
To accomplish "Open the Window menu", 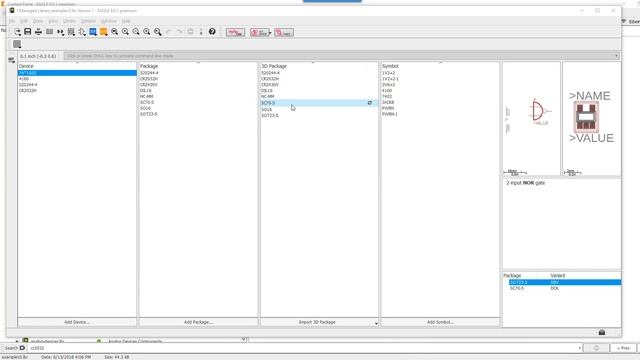I will [109, 21].
